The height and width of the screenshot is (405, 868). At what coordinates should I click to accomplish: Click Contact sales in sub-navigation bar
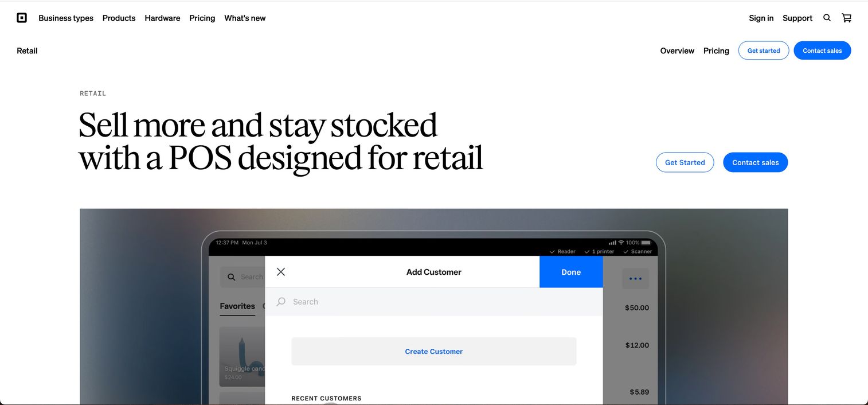[x=822, y=50]
